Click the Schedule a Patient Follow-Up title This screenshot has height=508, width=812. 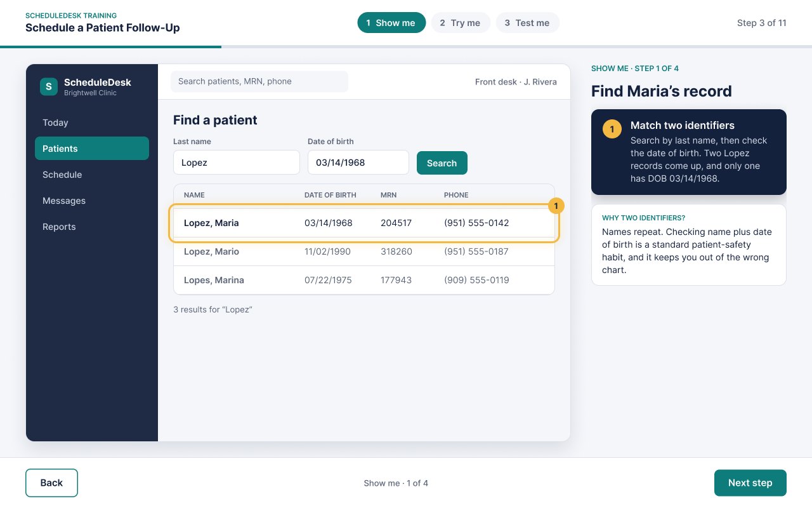[x=103, y=27]
